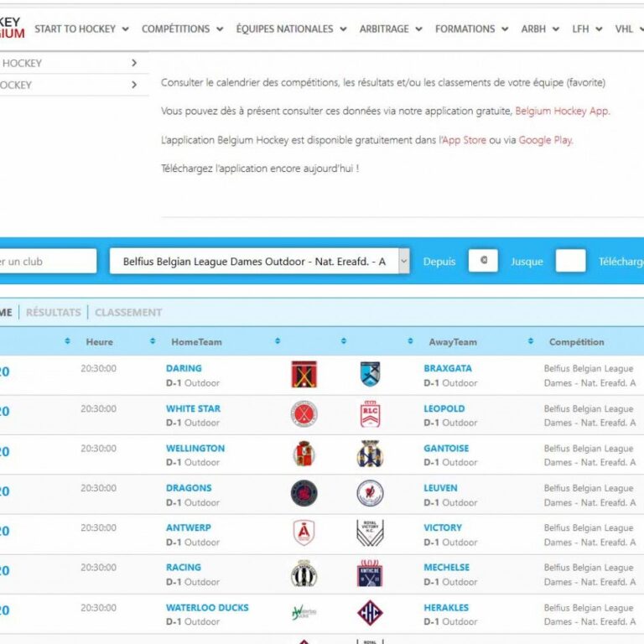644x644 pixels.
Task: Switch to the Classement tab
Action: click(x=128, y=313)
